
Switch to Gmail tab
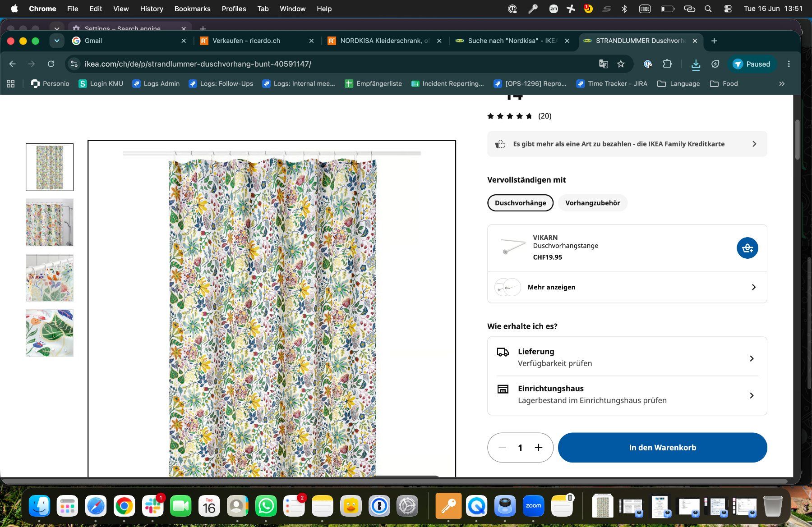(x=129, y=41)
